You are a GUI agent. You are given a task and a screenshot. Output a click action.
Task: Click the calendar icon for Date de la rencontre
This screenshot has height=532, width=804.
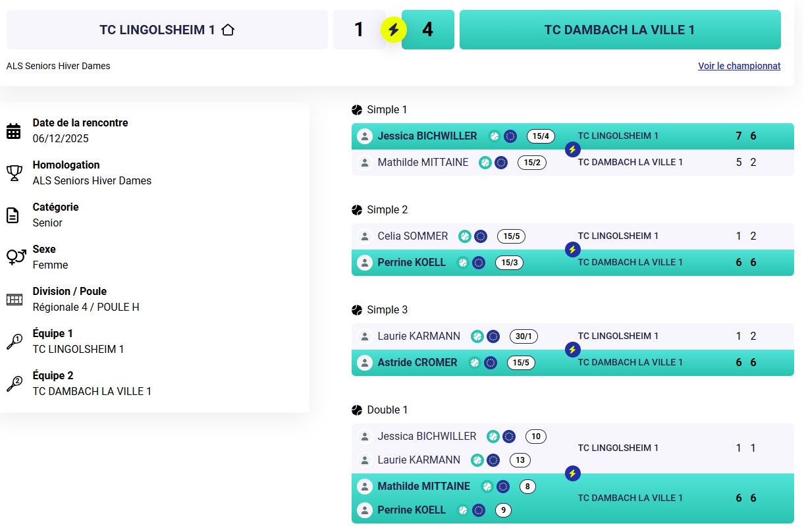pos(14,131)
